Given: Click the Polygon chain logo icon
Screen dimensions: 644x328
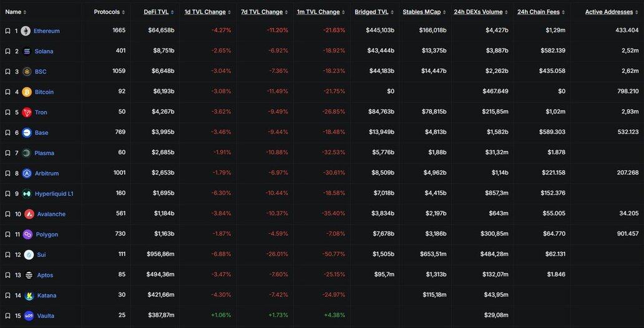Looking at the screenshot, I should coord(27,234).
